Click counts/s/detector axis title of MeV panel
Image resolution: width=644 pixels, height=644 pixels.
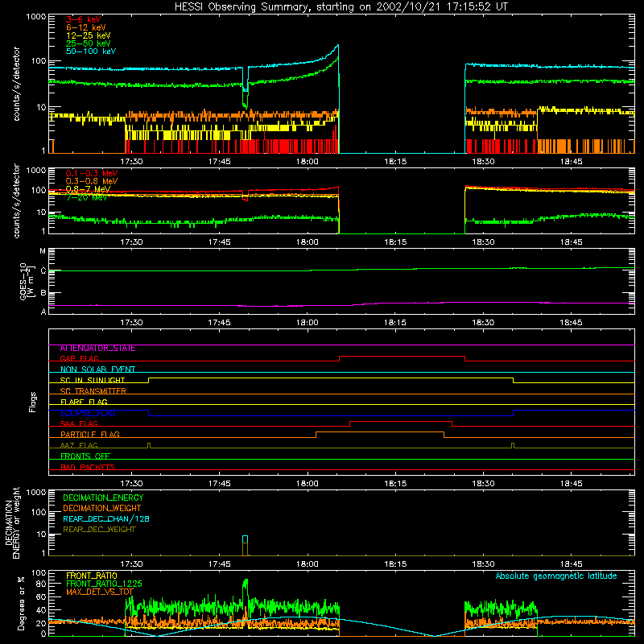tap(16, 200)
